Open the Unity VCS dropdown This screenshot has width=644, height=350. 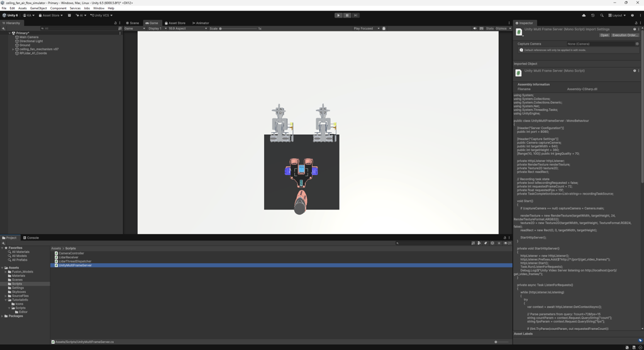click(x=101, y=15)
